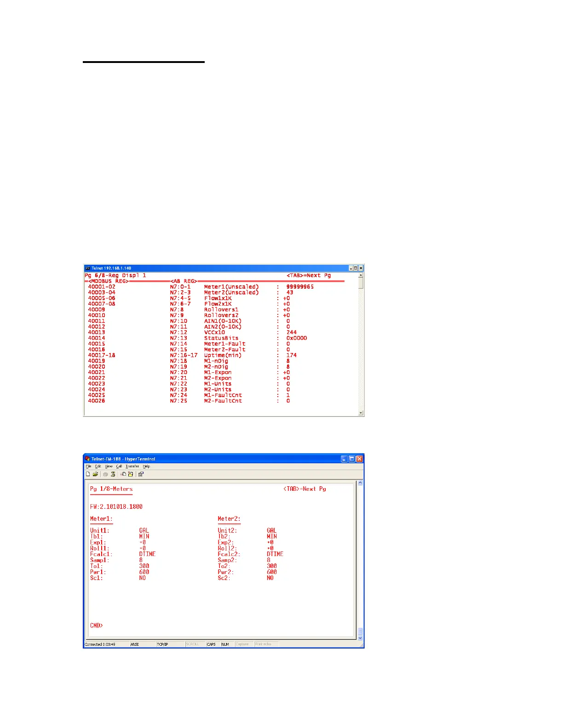Open the File menu in HyperTerminal
Screen dimensions: 563x728
[x=88, y=466]
